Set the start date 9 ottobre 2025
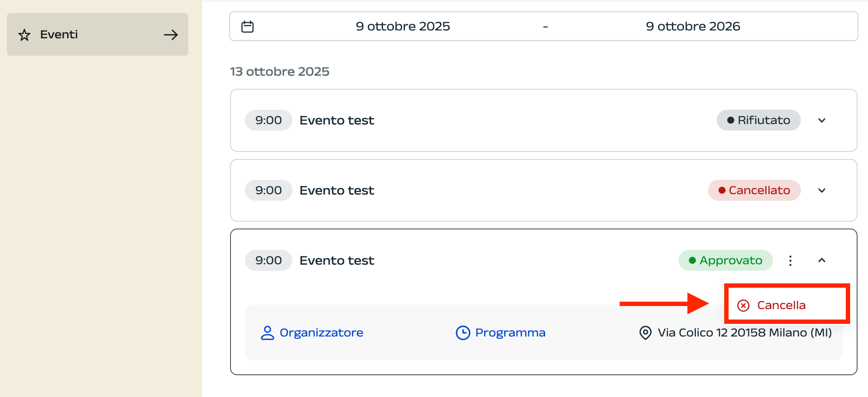The image size is (868, 397). (x=403, y=27)
